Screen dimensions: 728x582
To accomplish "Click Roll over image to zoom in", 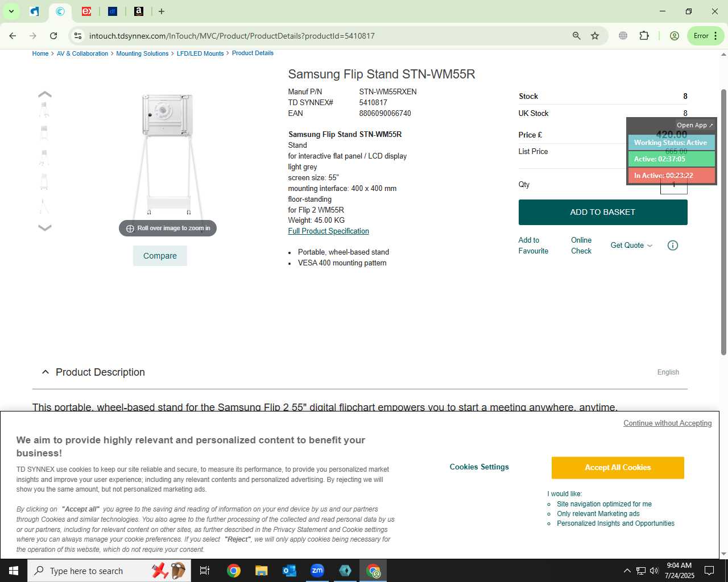I will point(168,228).
